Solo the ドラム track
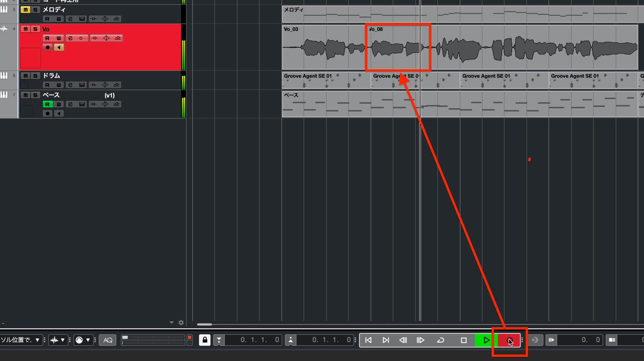Viewport: 644px width, 361px height. (x=35, y=76)
